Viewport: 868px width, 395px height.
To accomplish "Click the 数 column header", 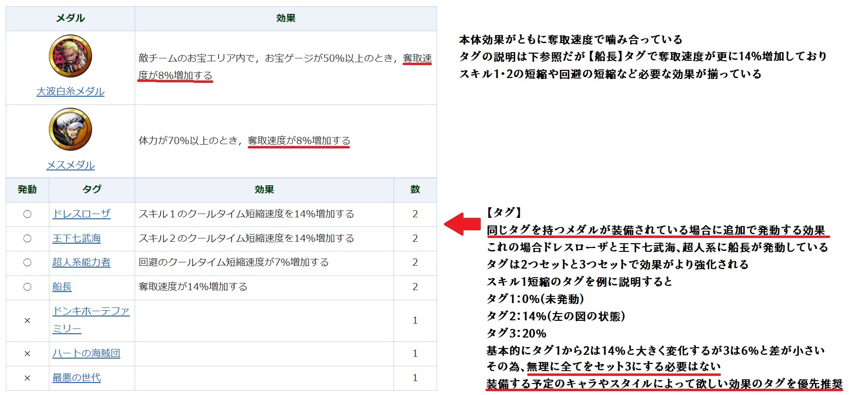I will (415, 190).
